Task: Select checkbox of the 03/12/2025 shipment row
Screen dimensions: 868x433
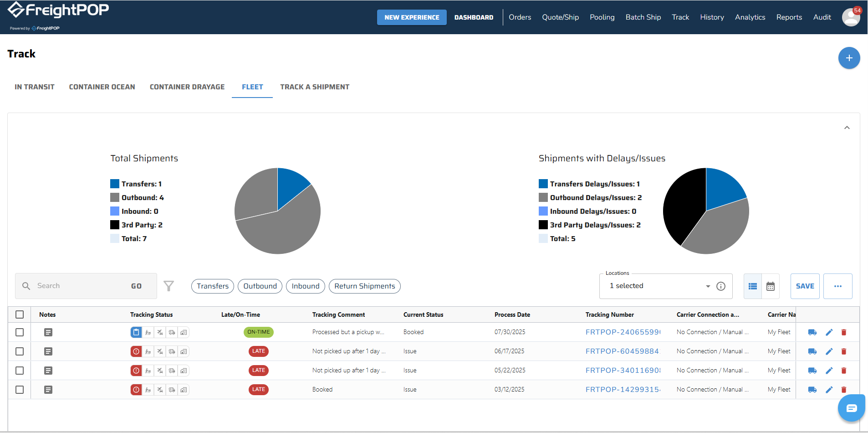Action: point(20,390)
